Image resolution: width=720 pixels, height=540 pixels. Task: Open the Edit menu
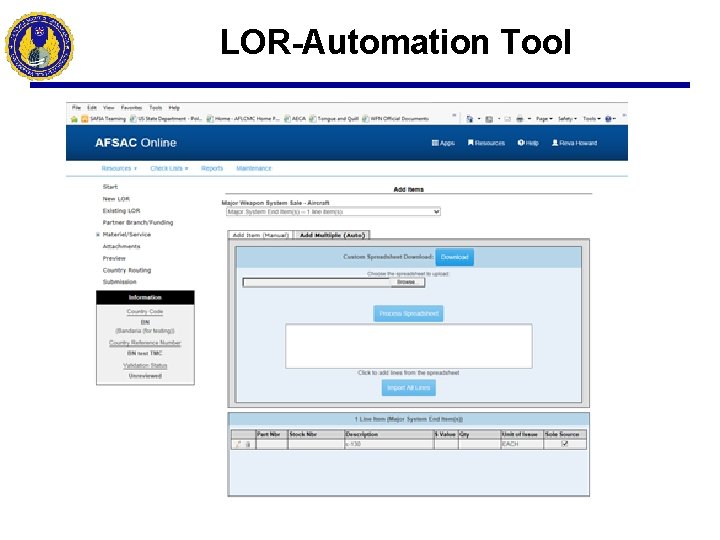[92, 108]
